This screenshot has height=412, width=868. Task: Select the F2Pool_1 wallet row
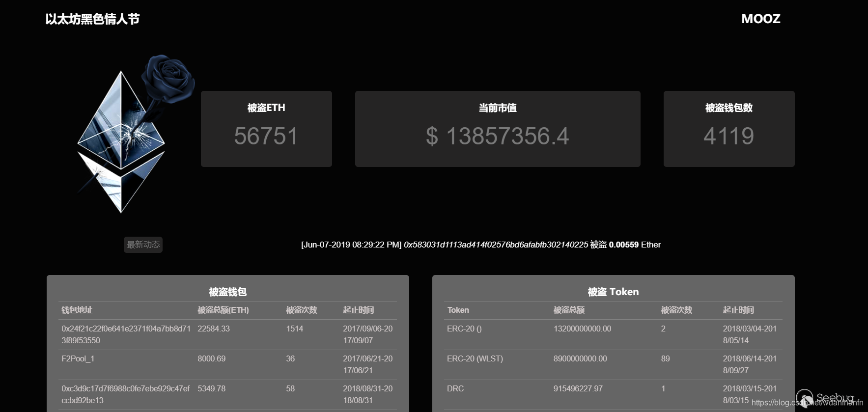click(227, 364)
